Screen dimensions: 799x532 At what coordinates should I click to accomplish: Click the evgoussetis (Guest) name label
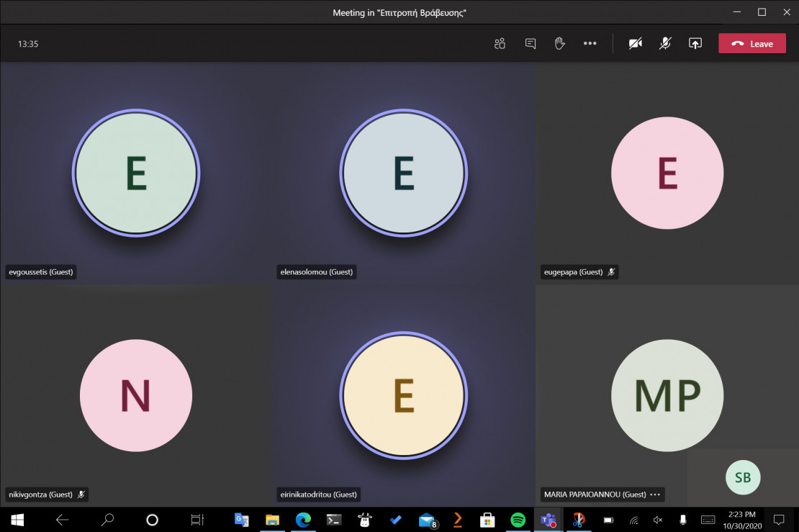pos(41,272)
